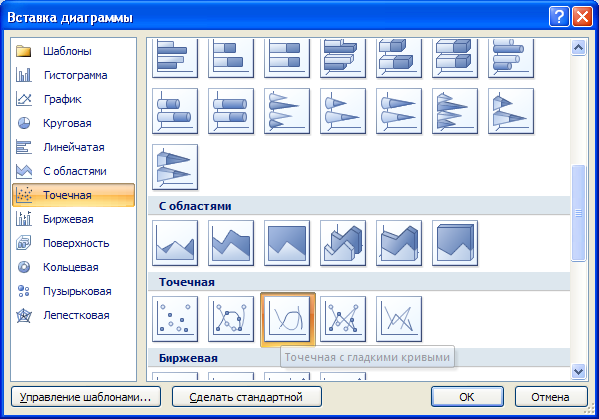Select scatter chart with markers only
599x419 pixels.
(175, 319)
